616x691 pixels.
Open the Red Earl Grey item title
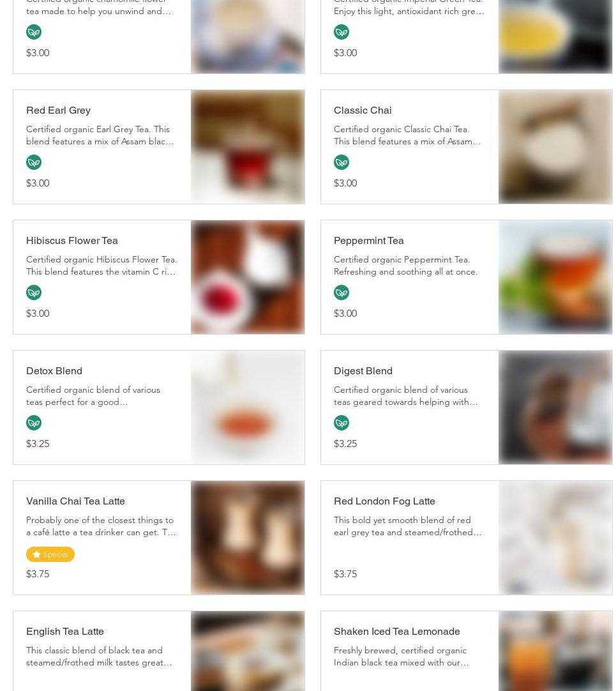click(58, 110)
